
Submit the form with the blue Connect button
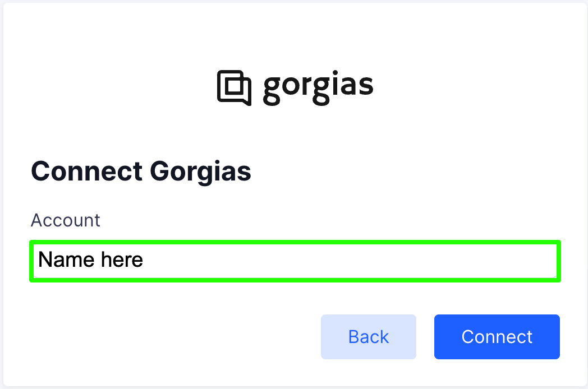coord(497,336)
